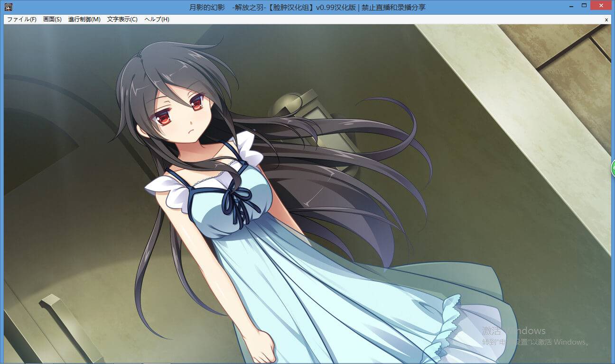Open the ヘルプ(H) help menu
This screenshot has width=615, height=364.
click(x=157, y=19)
